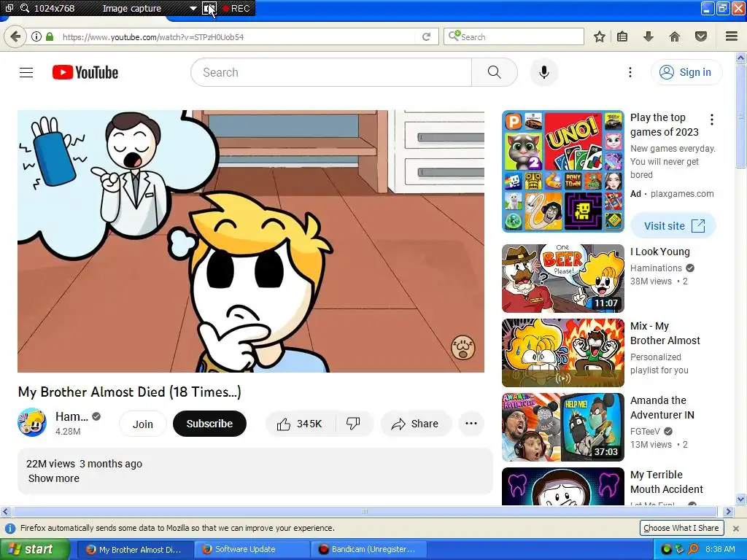
Task: Open the downloads arrow icon
Action: 649,36
